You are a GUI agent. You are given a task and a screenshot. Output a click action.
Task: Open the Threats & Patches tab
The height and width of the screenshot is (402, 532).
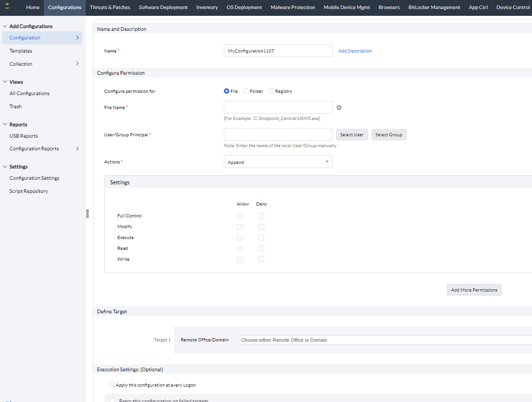click(110, 7)
